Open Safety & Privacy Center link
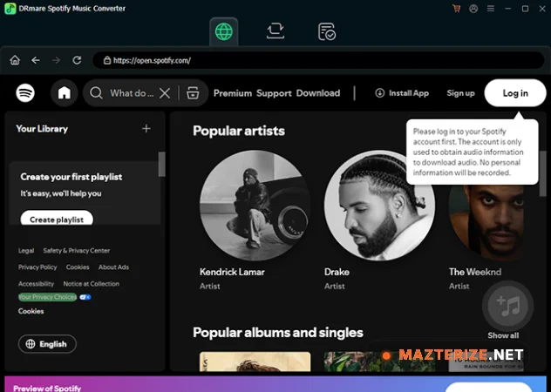The height and width of the screenshot is (392, 551). point(76,251)
